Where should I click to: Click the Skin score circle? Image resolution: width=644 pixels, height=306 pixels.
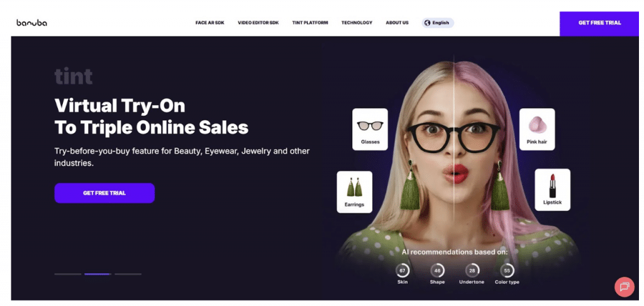coord(402,271)
